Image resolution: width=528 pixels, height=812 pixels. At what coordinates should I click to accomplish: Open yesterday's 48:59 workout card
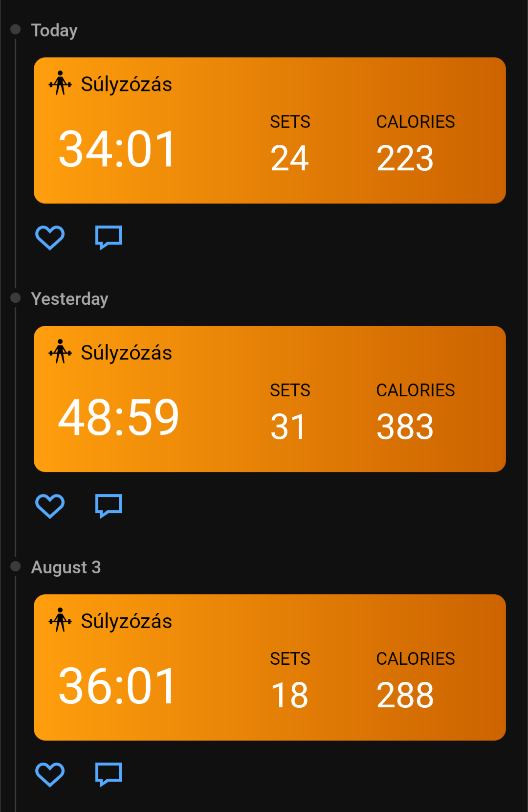click(270, 399)
